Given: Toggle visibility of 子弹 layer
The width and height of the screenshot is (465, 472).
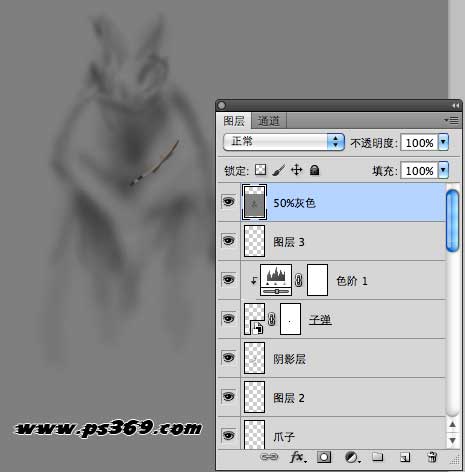Looking at the screenshot, I should click(x=228, y=318).
